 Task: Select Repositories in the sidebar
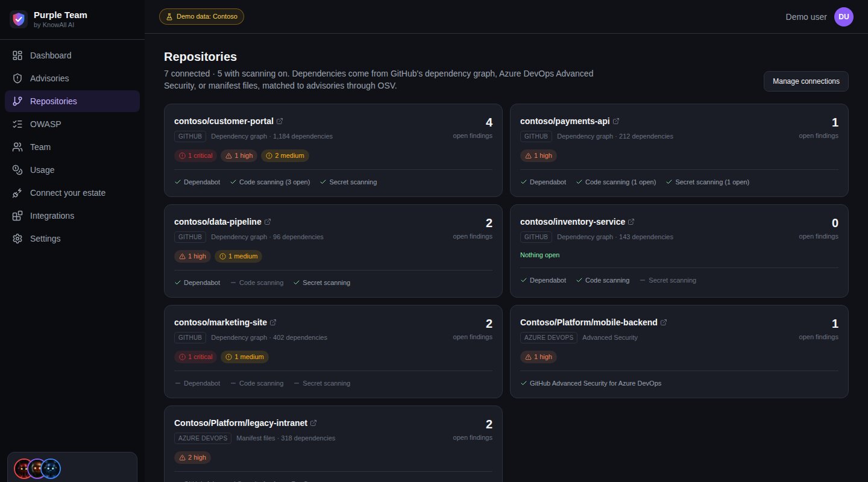coord(72,101)
